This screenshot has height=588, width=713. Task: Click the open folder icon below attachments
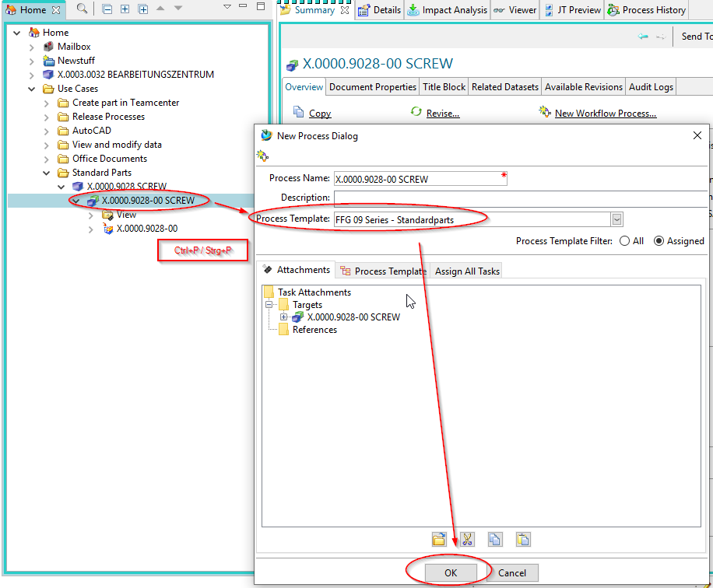pyautogui.click(x=439, y=539)
